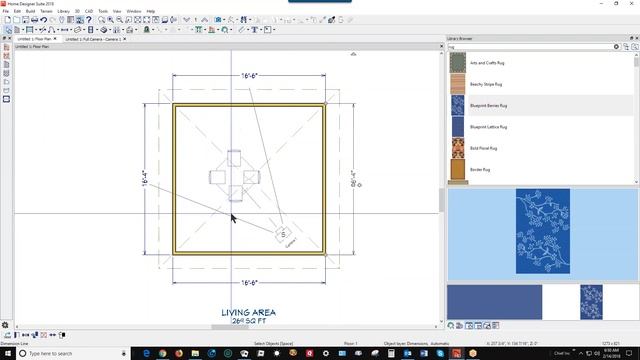
Task: Open the Terrain menu
Action: tap(46, 11)
